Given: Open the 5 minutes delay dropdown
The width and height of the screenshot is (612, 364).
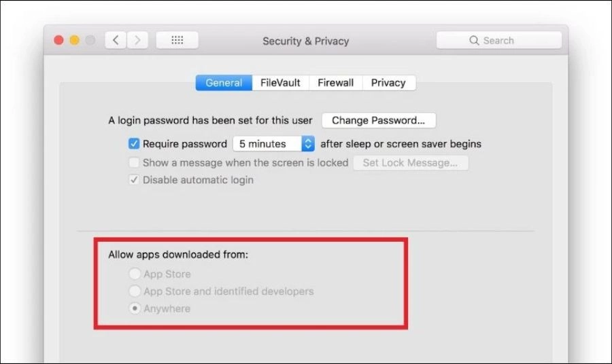Looking at the screenshot, I should point(273,144).
